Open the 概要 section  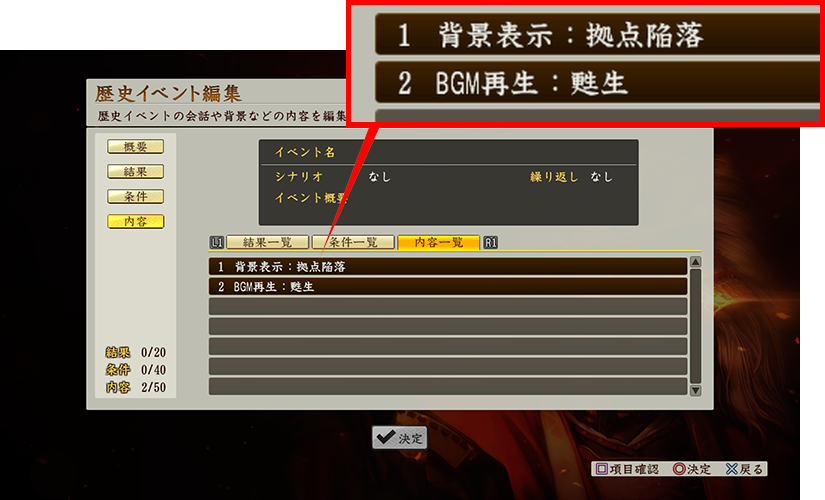coord(136,146)
